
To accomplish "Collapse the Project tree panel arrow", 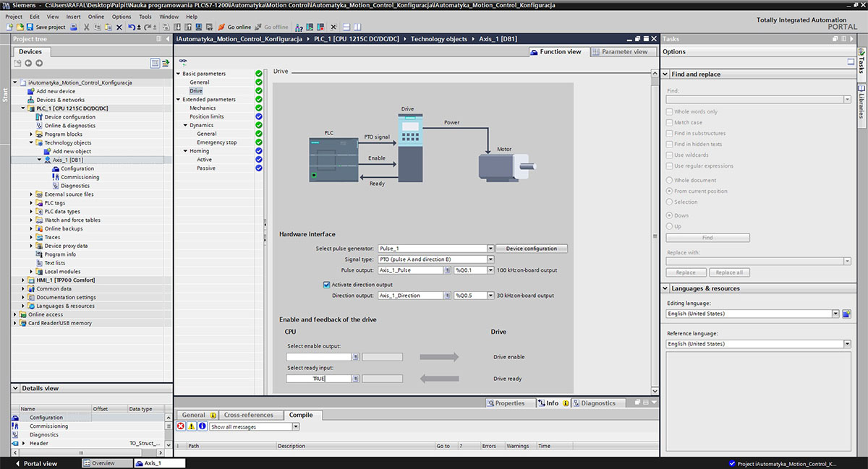I will tap(168, 39).
